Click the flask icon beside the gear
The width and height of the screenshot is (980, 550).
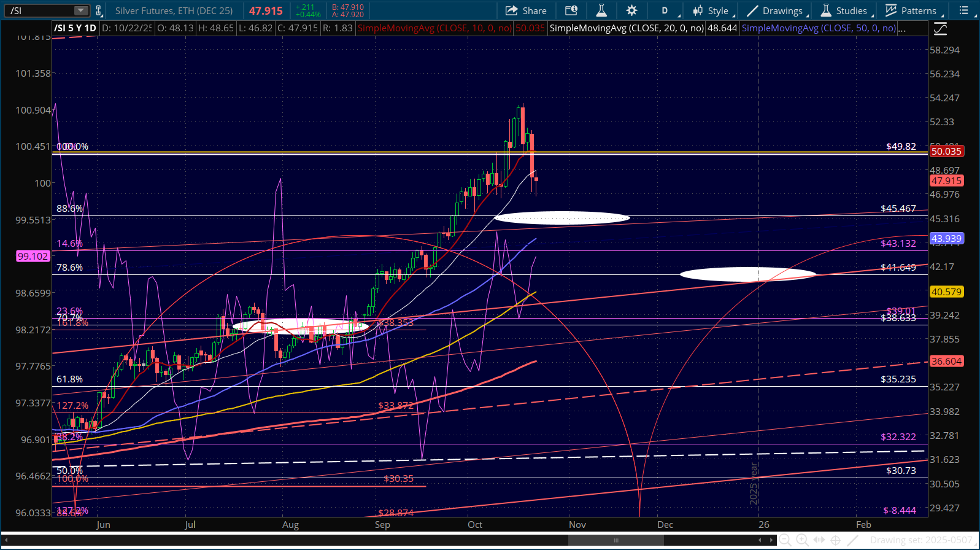tap(601, 10)
